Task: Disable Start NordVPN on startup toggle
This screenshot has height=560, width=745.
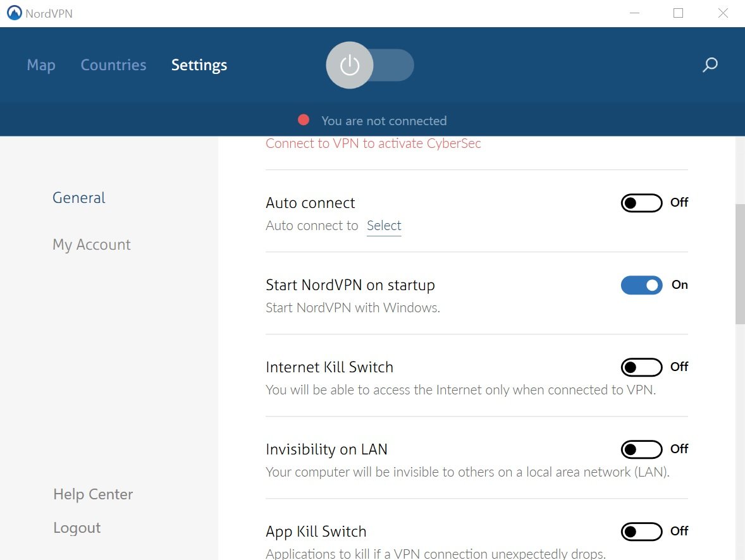Action: coord(641,285)
